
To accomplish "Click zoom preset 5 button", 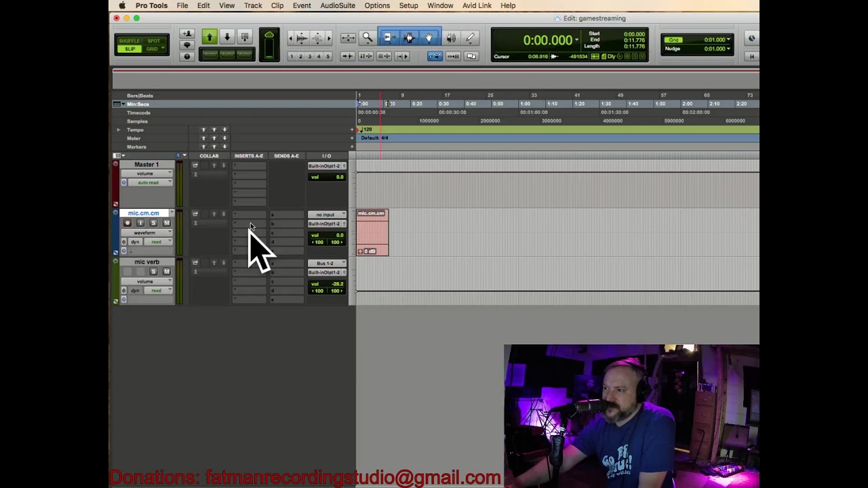I will click(x=328, y=56).
